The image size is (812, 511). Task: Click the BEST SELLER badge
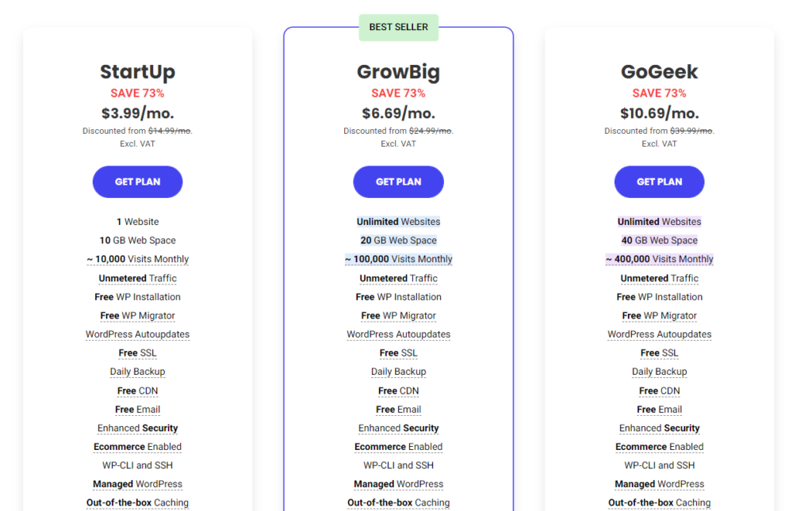click(x=398, y=27)
